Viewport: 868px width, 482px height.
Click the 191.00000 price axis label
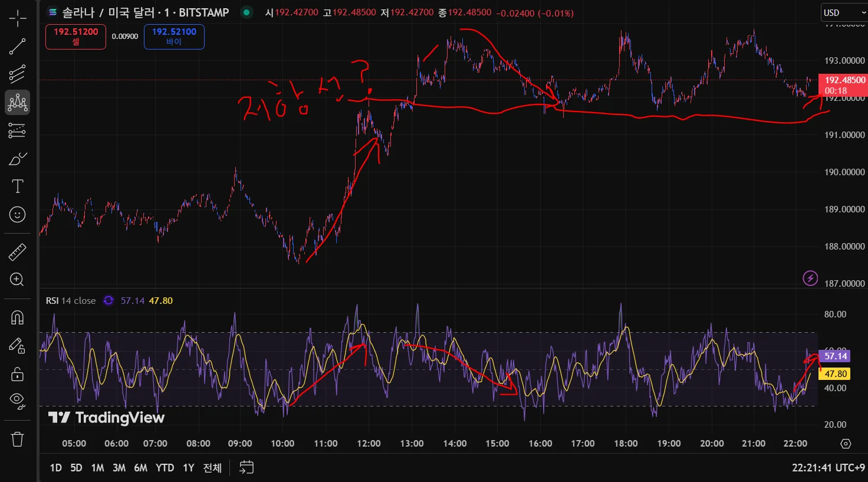click(844, 135)
